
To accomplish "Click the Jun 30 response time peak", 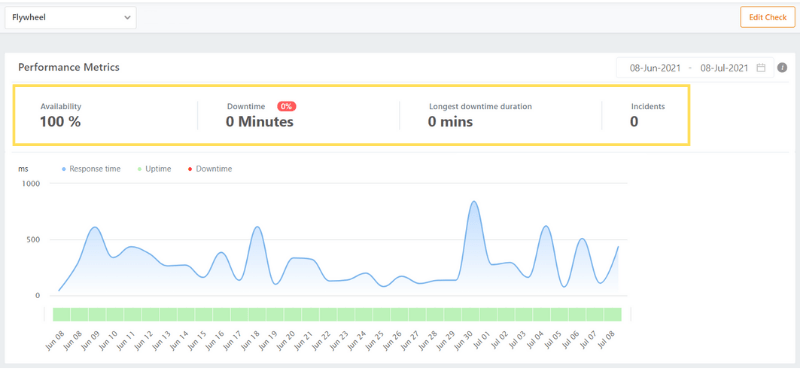I will 474,202.
